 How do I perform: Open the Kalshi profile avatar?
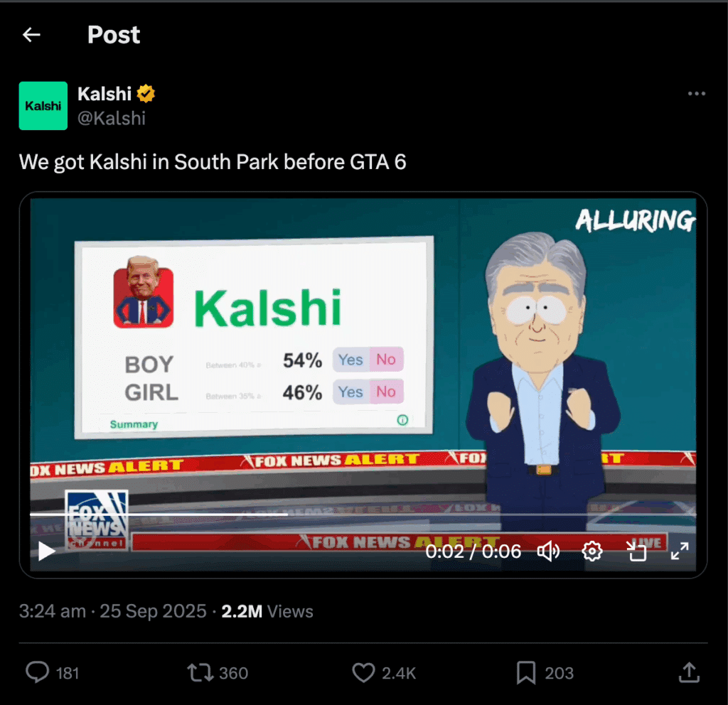(43, 106)
